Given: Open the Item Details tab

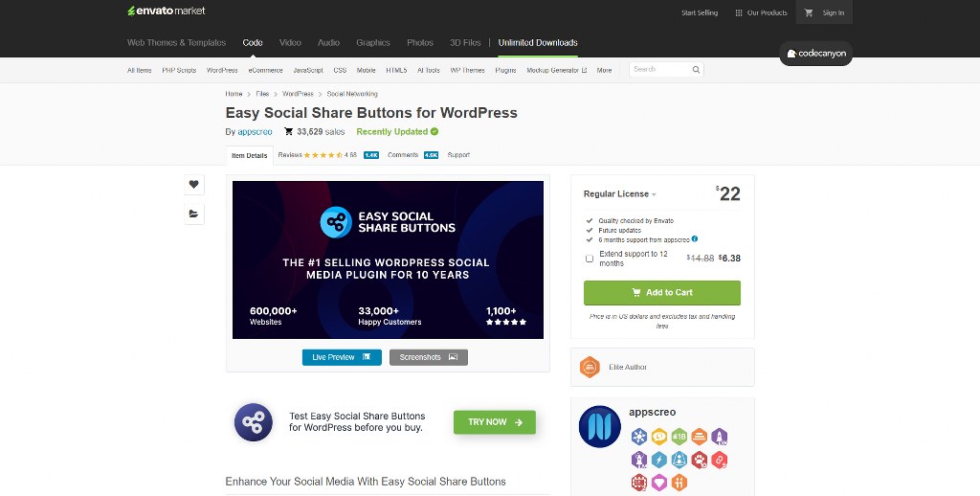Looking at the screenshot, I should [250, 155].
